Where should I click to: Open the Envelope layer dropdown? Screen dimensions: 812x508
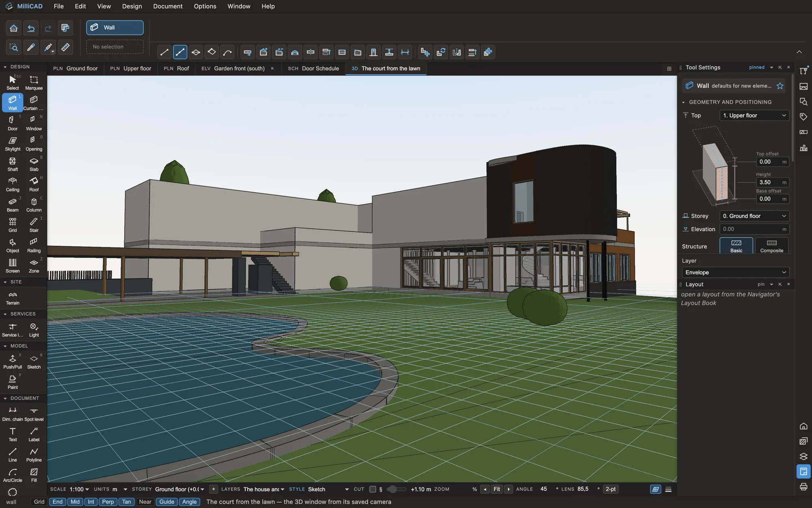pos(736,272)
